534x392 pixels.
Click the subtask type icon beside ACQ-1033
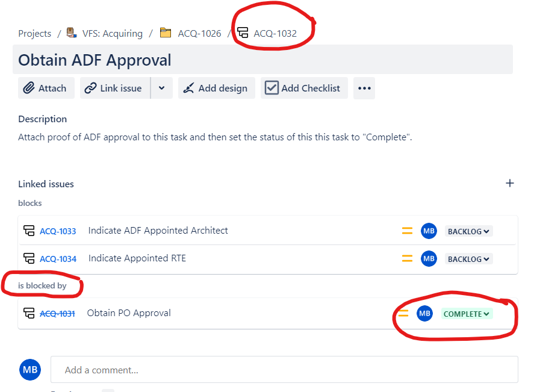pos(28,230)
